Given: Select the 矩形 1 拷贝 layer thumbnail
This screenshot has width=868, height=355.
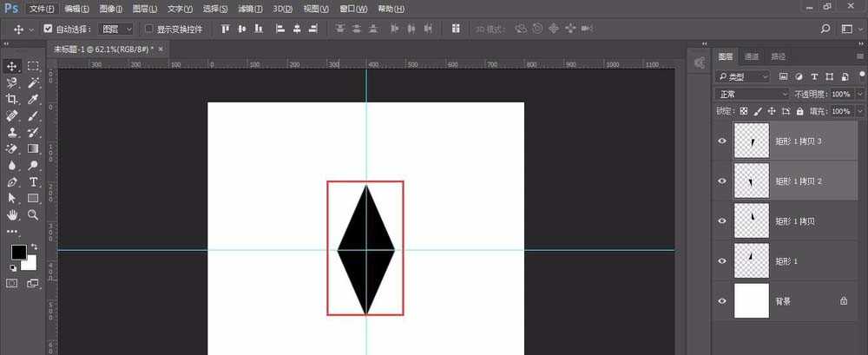Looking at the screenshot, I should pyautogui.click(x=751, y=220).
